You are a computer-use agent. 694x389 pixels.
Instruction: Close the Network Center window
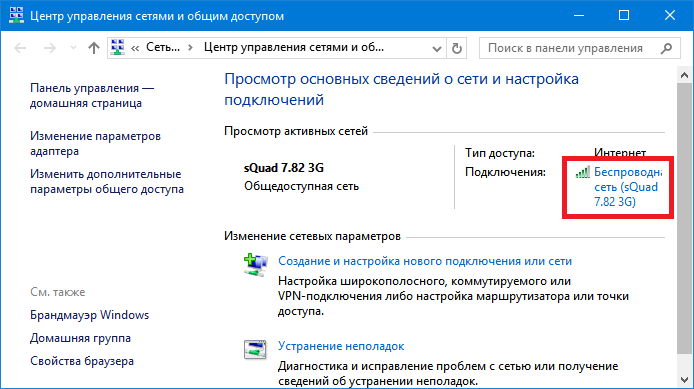click(x=670, y=15)
